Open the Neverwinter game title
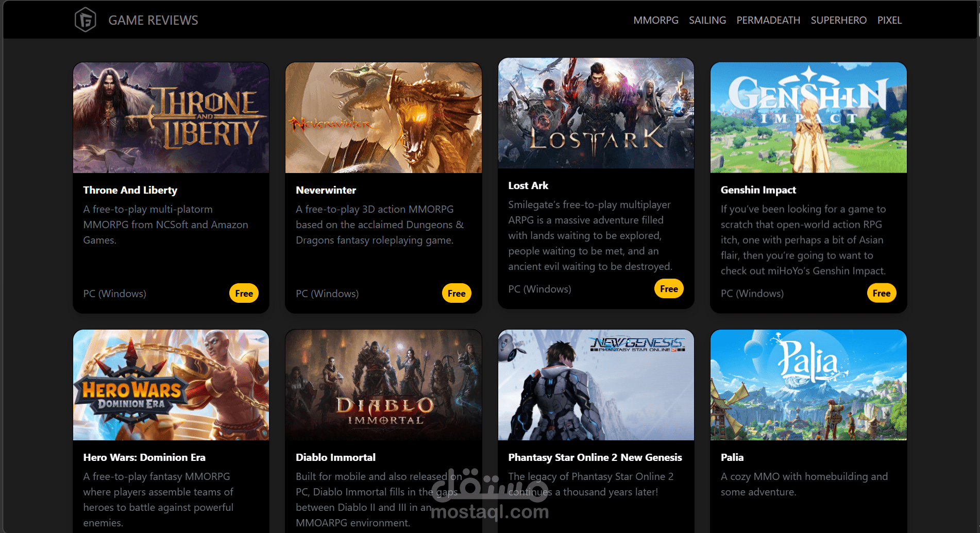 [326, 190]
